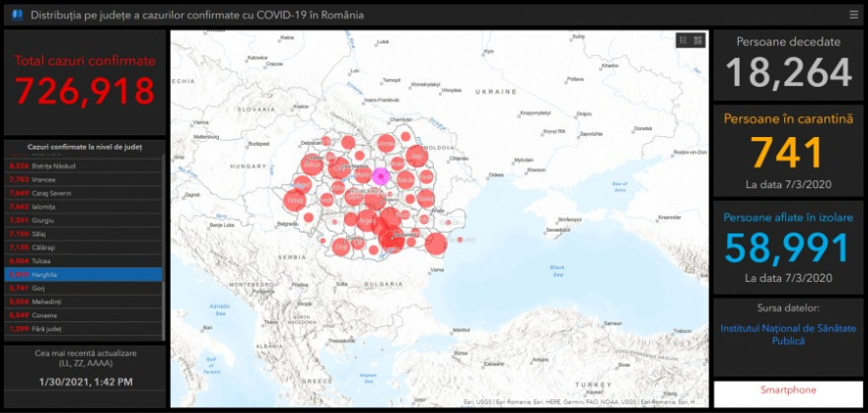The width and height of the screenshot is (868, 413).
Task: Click the Fără județ list entry
Action: point(83,328)
